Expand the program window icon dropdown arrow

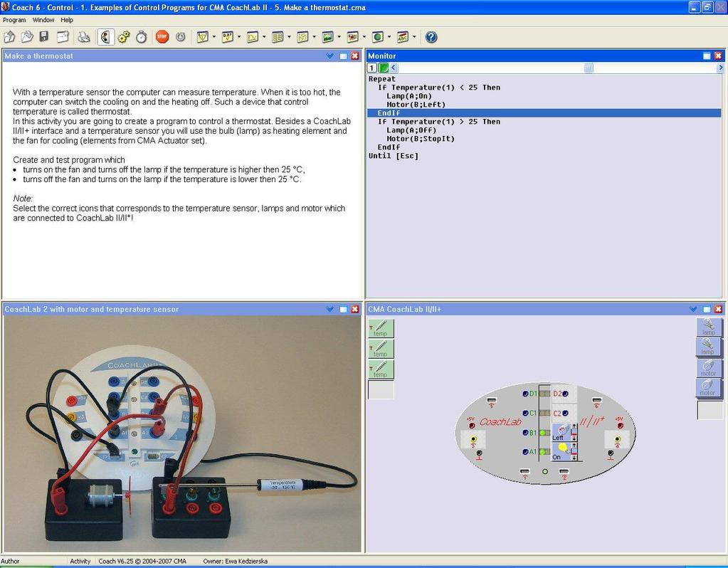pyautogui.click(x=214, y=37)
